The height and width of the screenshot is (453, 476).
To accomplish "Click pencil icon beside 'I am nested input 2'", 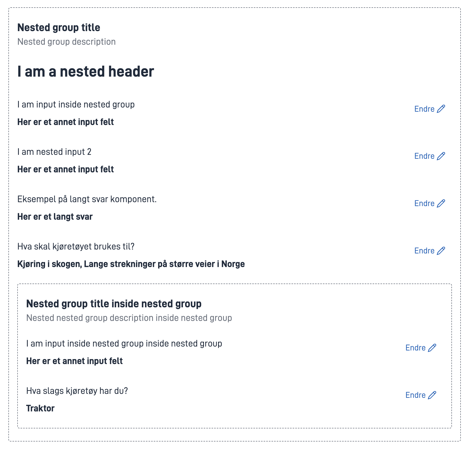I will point(441,156).
